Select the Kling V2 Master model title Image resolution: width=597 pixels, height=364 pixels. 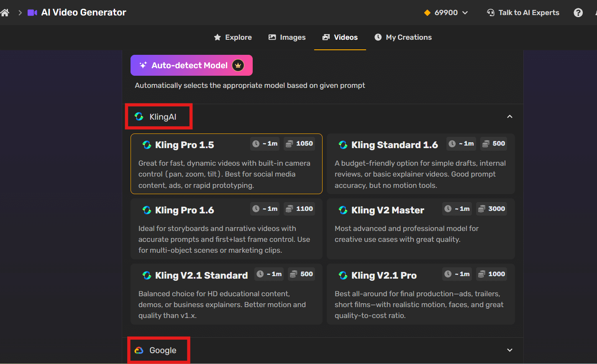388,210
